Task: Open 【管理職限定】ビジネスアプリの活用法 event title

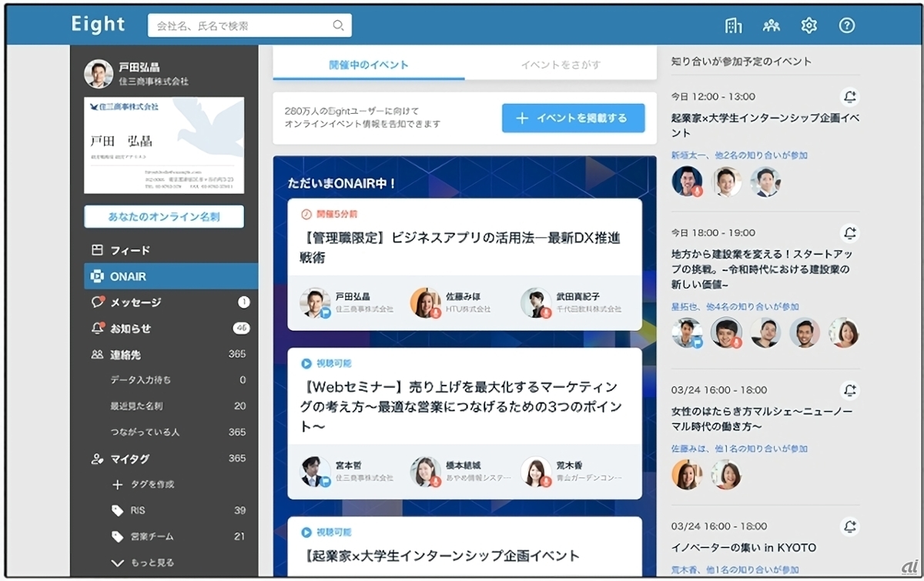Action: click(460, 248)
